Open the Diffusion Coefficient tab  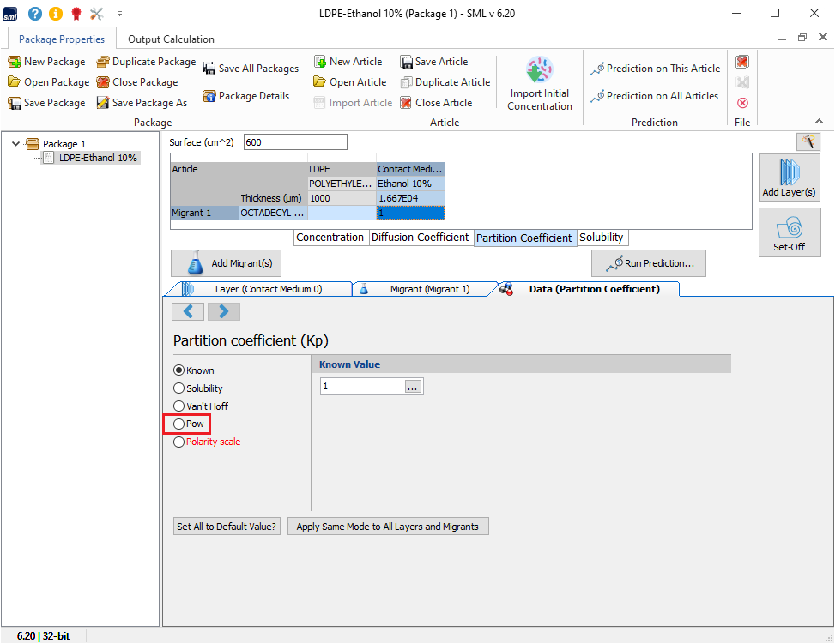(420, 238)
